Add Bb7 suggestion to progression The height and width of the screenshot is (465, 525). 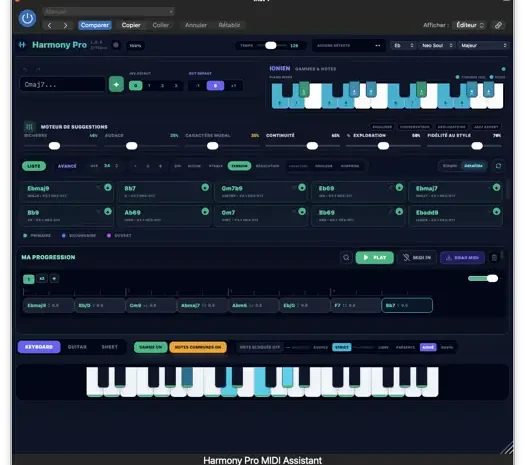coord(205,187)
